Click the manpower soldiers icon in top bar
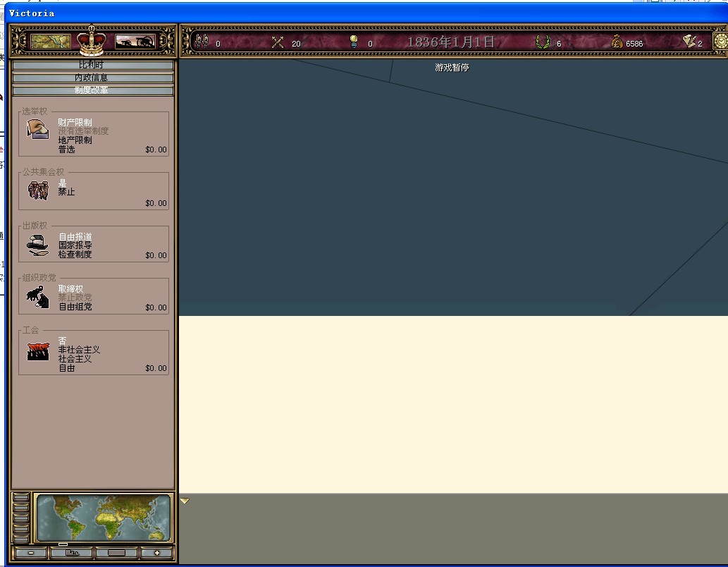This screenshot has width=728, height=567. point(202,42)
